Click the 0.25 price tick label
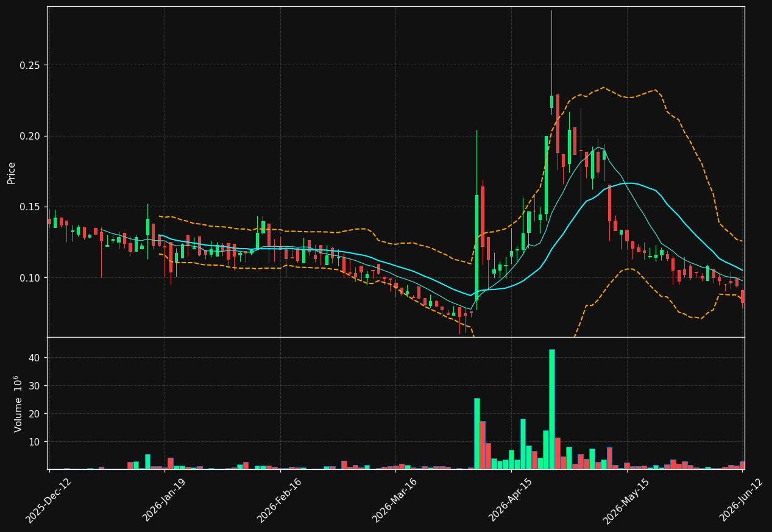772x532 pixels. 30,65
